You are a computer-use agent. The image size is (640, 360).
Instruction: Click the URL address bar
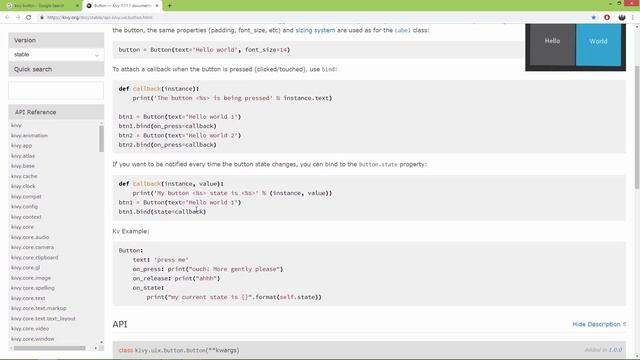pos(310,18)
